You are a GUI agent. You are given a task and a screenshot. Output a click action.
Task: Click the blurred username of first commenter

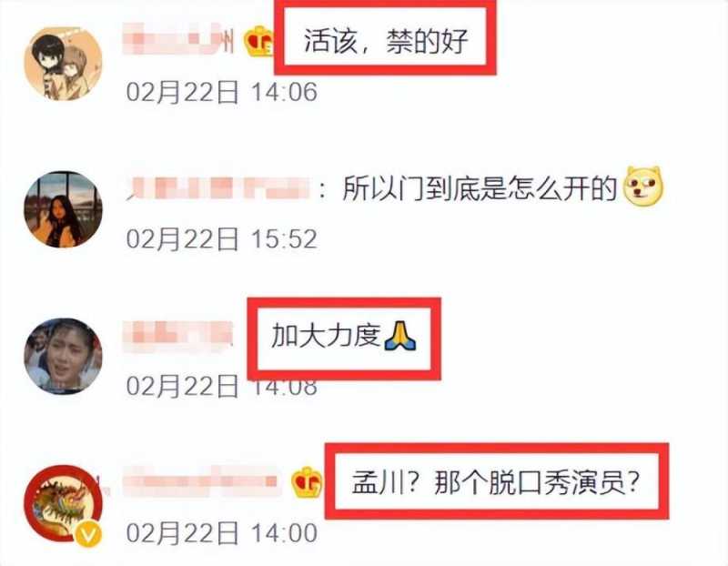(178, 40)
